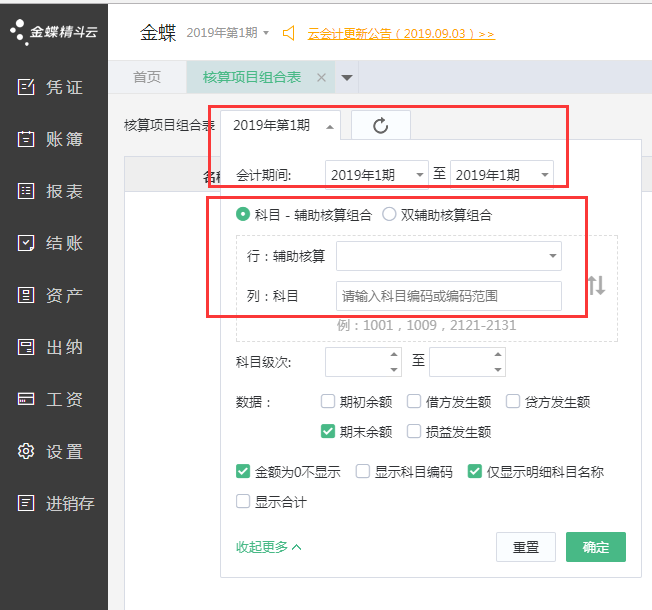The height and width of the screenshot is (610, 652).
Task: Expand the start period 2019年1期 dropdown
Action: (376, 175)
